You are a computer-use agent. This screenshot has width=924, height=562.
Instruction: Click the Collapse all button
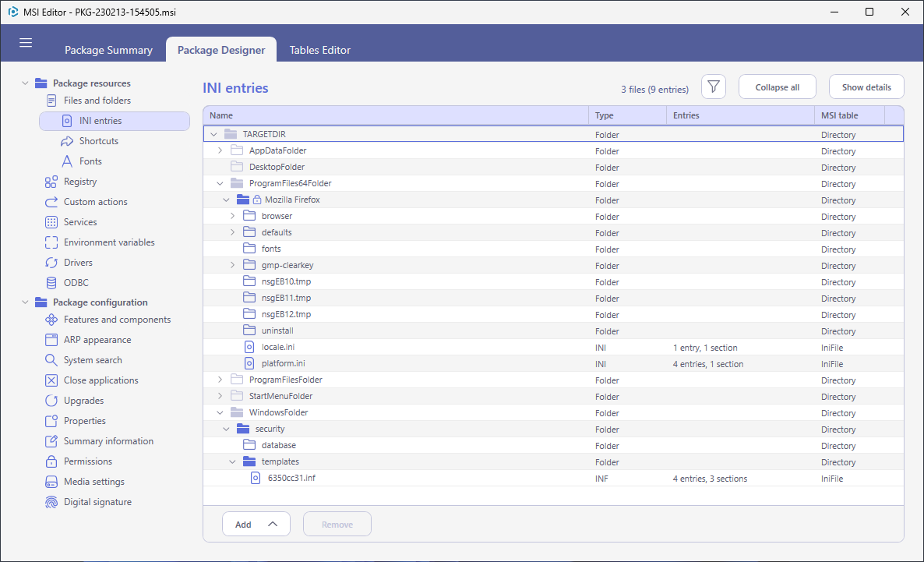point(778,87)
